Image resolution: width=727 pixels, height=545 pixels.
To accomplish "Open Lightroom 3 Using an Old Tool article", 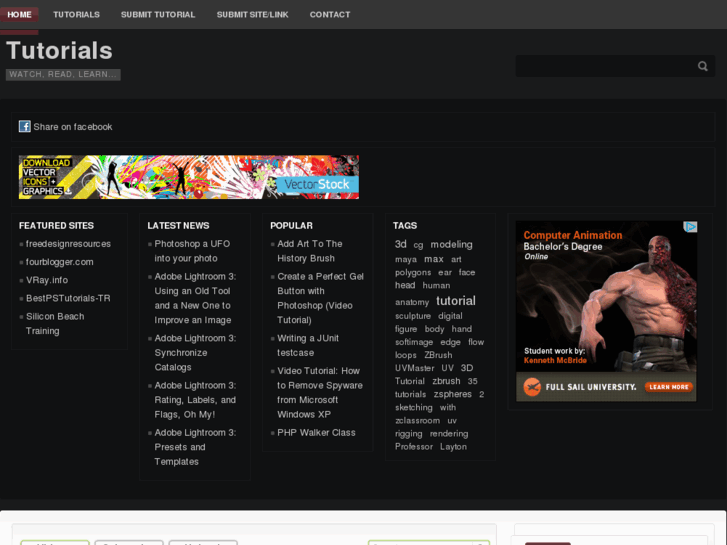I will point(195,298).
